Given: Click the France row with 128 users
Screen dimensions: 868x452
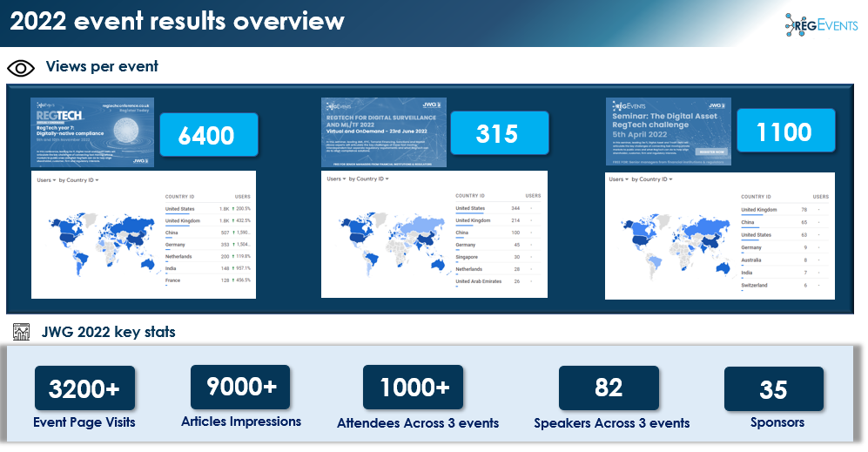Looking at the screenshot, I should [207, 280].
